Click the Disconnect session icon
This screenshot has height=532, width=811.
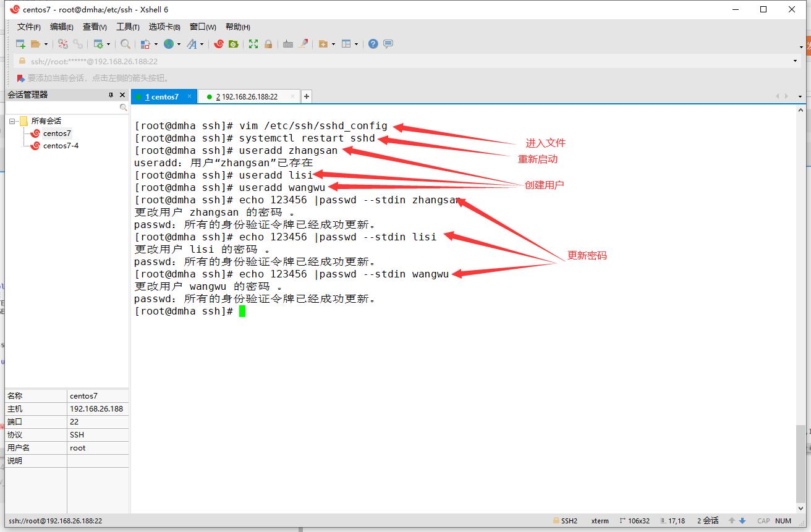pyautogui.click(x=63, y=44)
